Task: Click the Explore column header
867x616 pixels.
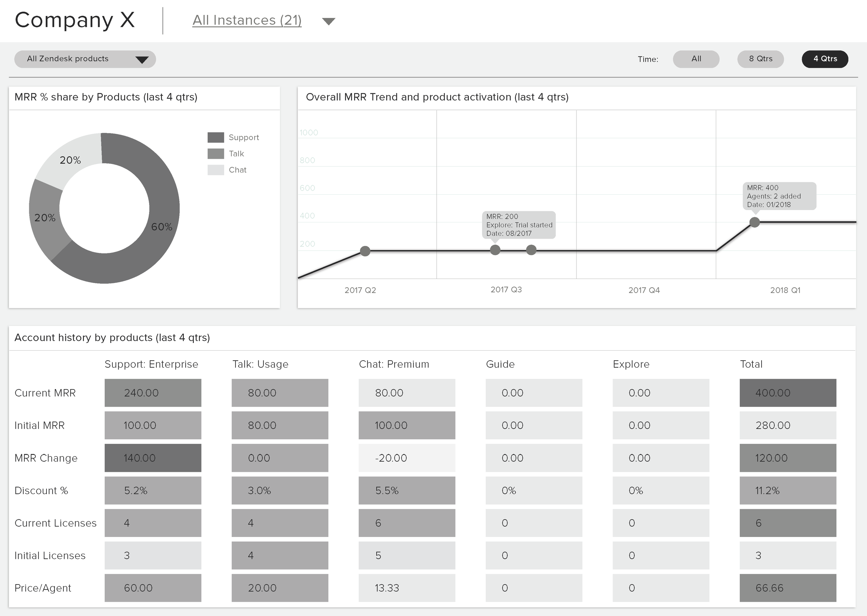Action: (x=631, y=364)
